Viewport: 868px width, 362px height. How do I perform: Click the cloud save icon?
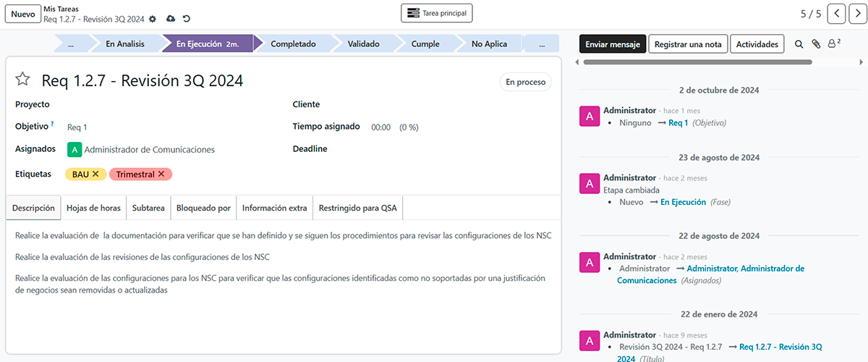click(171, 19)
